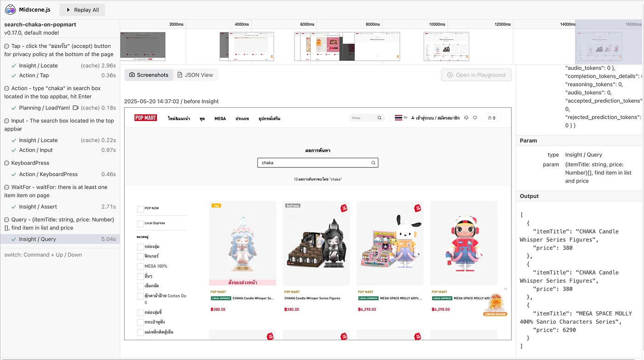Click the POP MART red logo
Screen dimensions: 644x360
146,118
